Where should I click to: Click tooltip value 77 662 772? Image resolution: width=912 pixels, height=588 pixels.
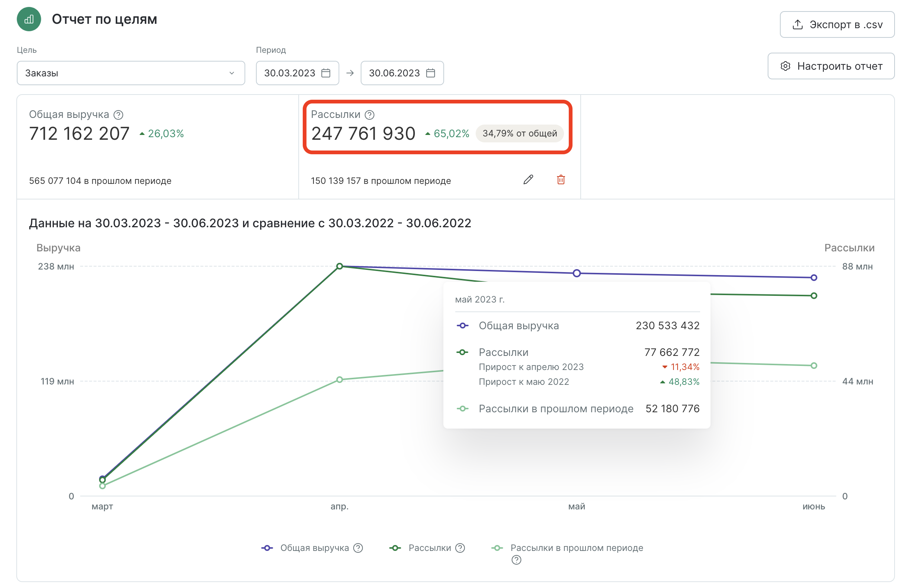pos(671,352)
